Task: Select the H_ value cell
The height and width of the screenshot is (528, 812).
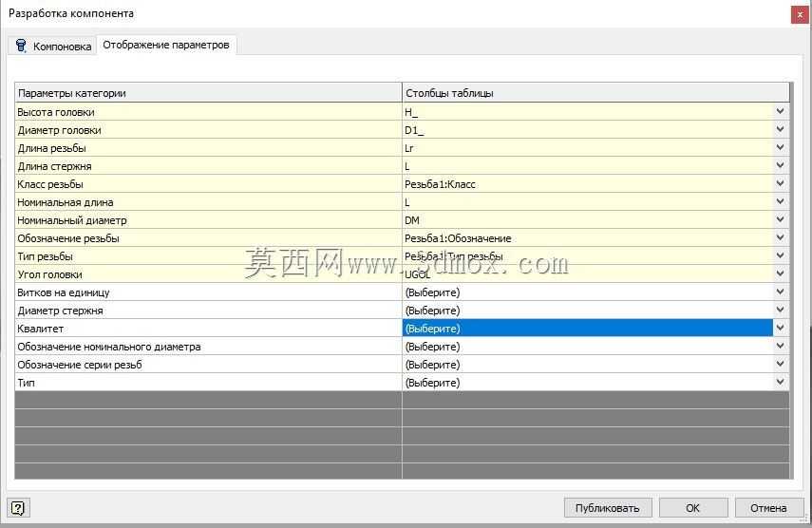Action: [588, 112]
